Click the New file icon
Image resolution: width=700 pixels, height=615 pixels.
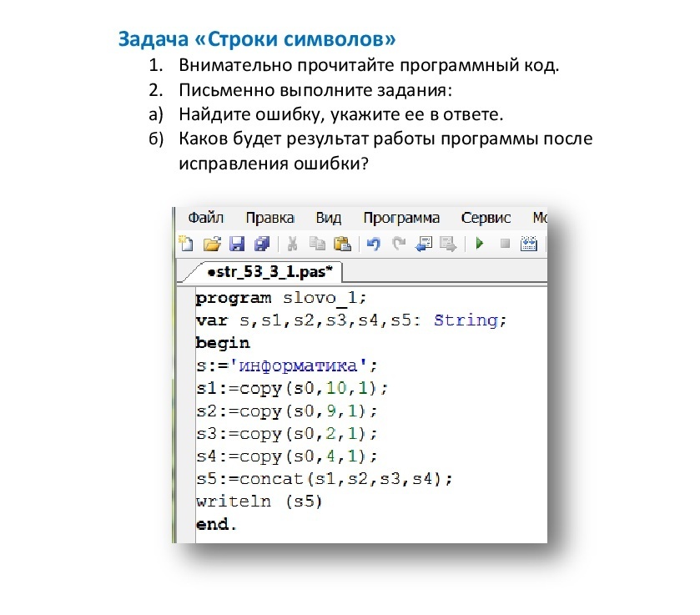click(186, 244)
